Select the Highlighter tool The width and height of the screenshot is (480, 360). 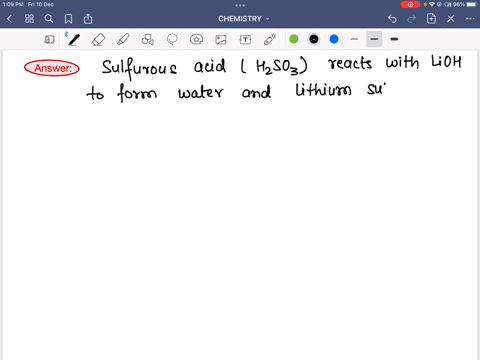coord(123,40)
